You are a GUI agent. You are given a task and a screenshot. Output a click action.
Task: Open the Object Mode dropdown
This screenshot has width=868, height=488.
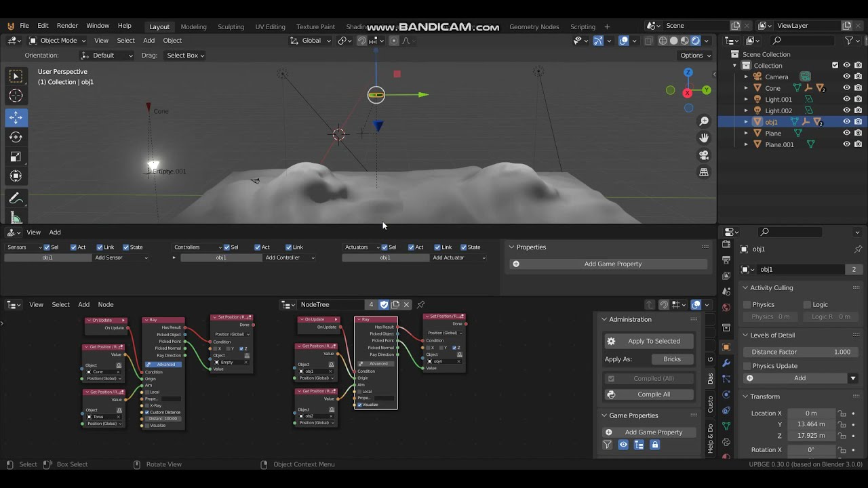[x=57, y=41]
